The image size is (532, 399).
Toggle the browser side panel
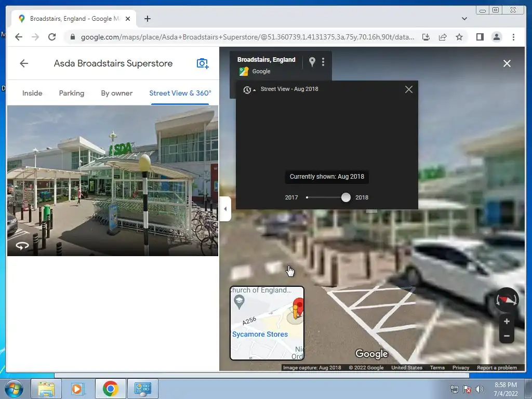pos(480,37)
